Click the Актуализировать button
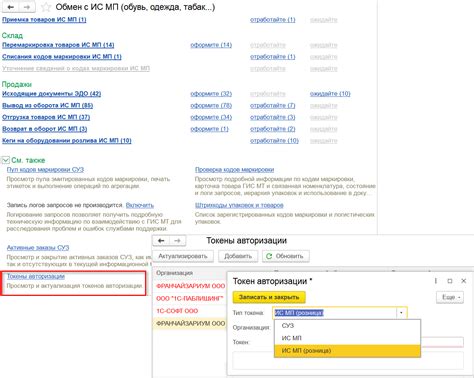This screenshot has height=378, width=474. click(x=183, y=256)
